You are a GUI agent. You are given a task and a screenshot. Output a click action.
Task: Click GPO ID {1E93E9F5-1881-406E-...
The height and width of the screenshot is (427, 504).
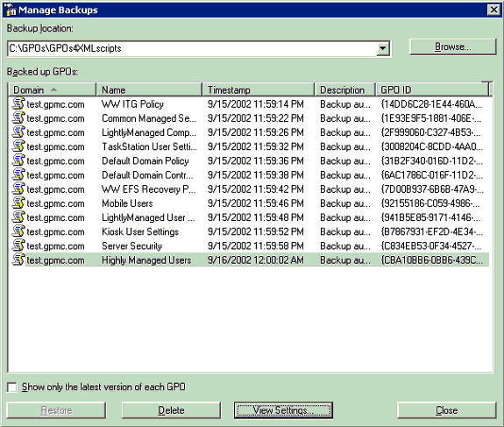[x=431, y=118]
